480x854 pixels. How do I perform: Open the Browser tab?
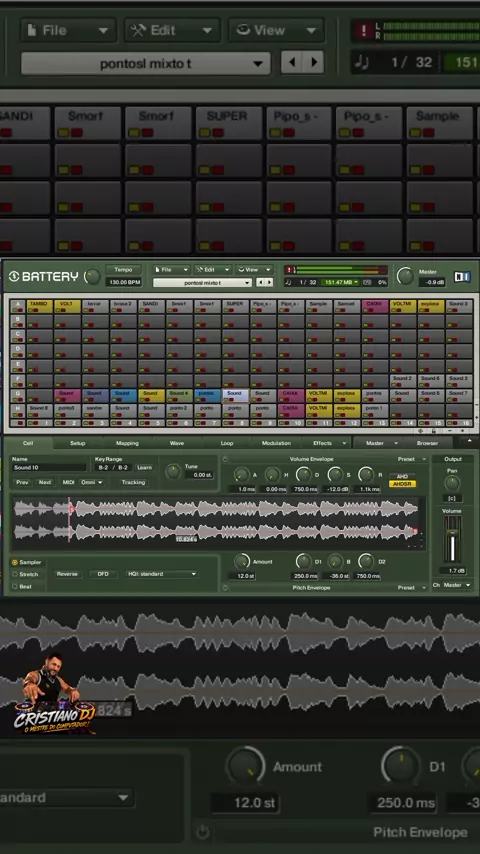427,443
